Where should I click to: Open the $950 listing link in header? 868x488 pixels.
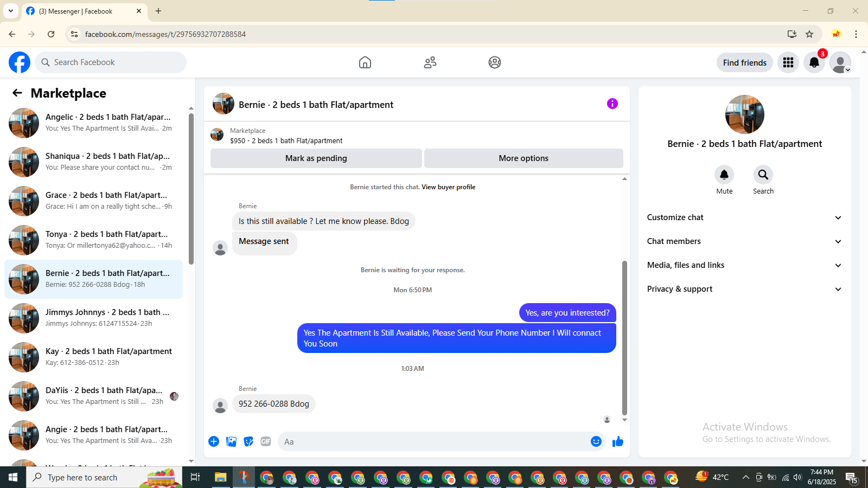[x=286, y=140]
